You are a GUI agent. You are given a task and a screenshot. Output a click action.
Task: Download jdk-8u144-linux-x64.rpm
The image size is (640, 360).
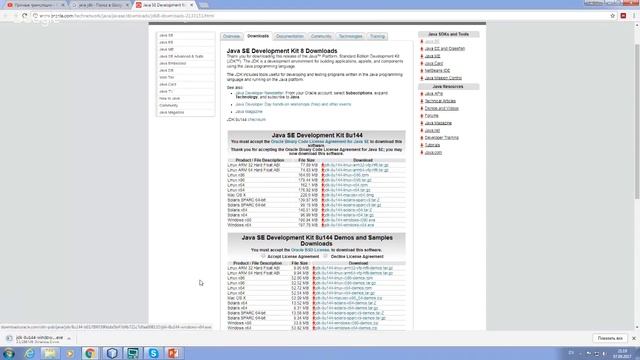[346, 185]
